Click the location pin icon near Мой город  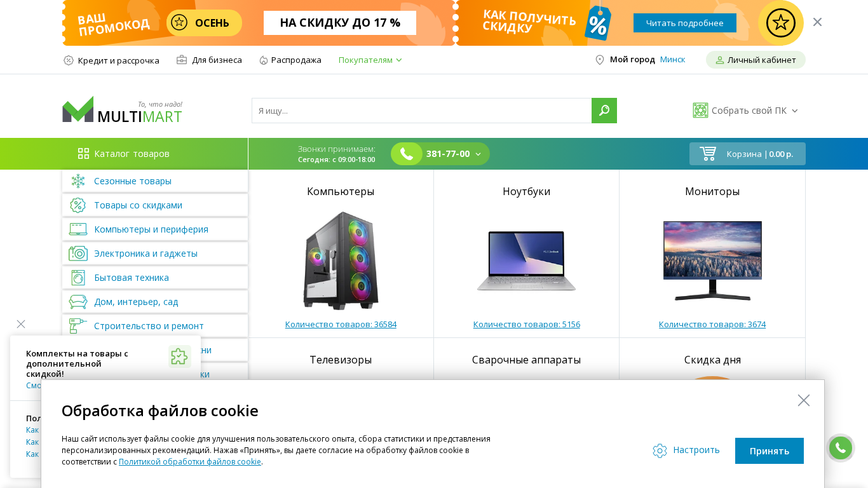click(599, 60)
